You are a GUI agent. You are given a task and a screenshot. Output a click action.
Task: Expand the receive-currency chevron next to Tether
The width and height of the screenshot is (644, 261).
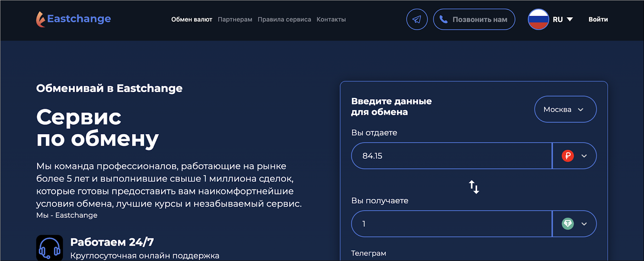click(584, 224)
